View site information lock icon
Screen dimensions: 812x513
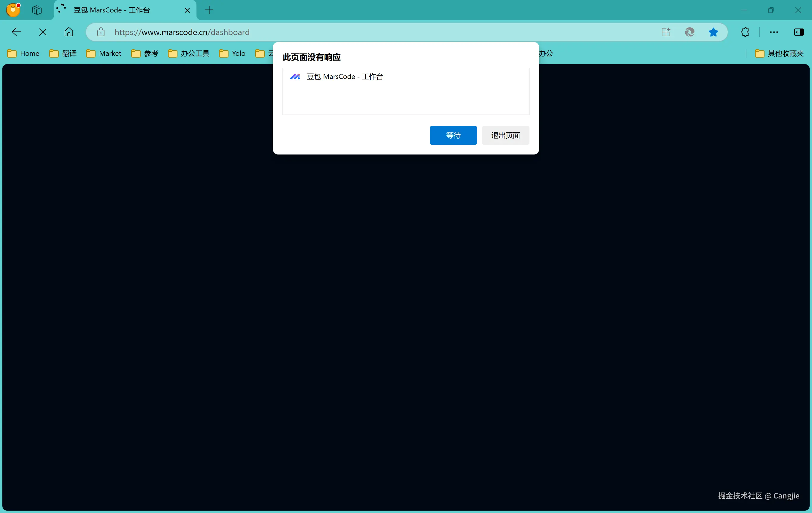(x=101, y=32)
